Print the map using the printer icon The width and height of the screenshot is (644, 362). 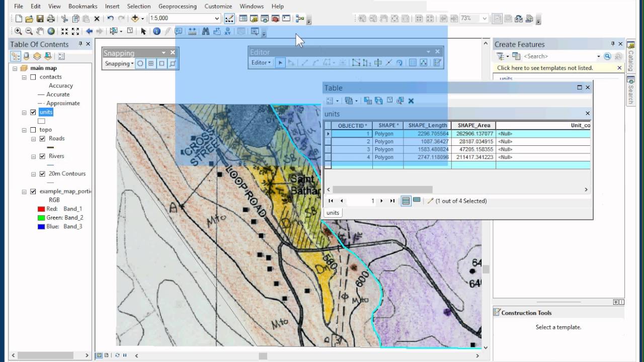point(51,19)
